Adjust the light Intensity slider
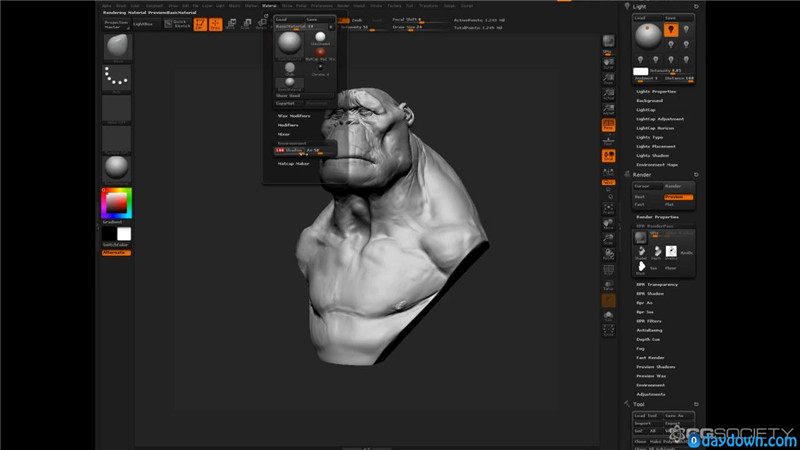The height and width of the screenshot is (450, 800). point(671,71)
